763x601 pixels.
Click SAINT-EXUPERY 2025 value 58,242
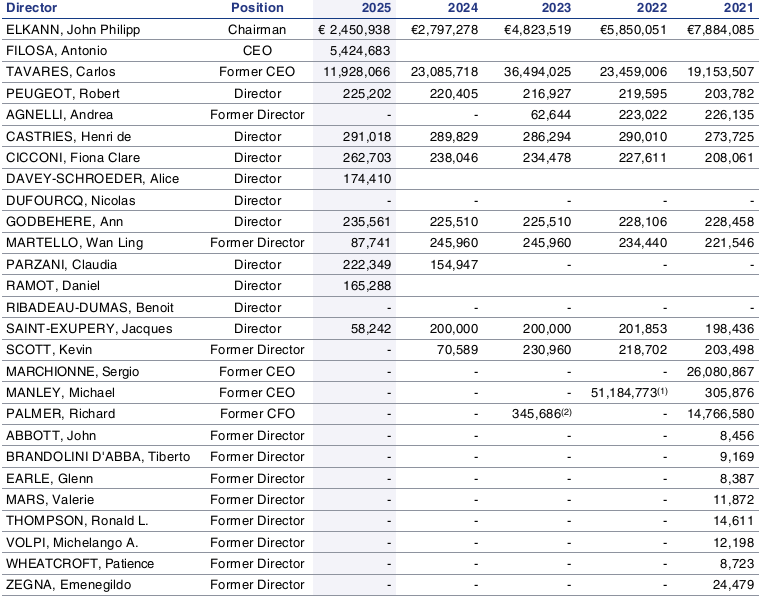point(369,328)
